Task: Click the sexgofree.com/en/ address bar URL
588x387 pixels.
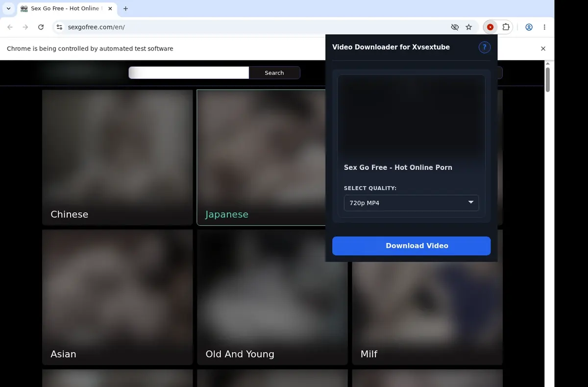Action: (x=97, y=27)
